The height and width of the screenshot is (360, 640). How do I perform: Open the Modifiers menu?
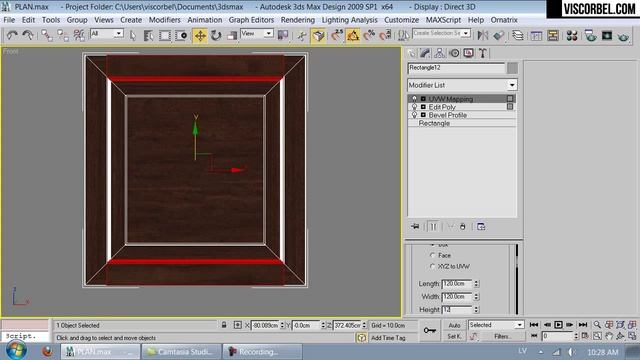click(164, 20)
